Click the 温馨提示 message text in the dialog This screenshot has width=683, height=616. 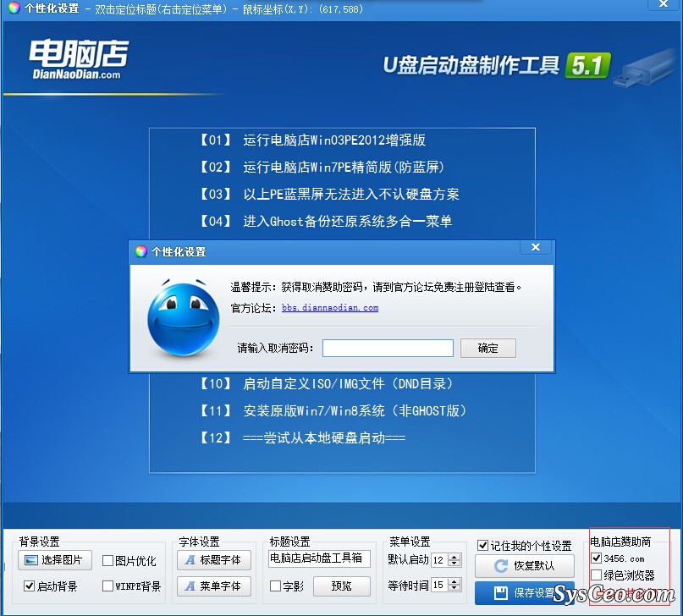coord(376,287)
